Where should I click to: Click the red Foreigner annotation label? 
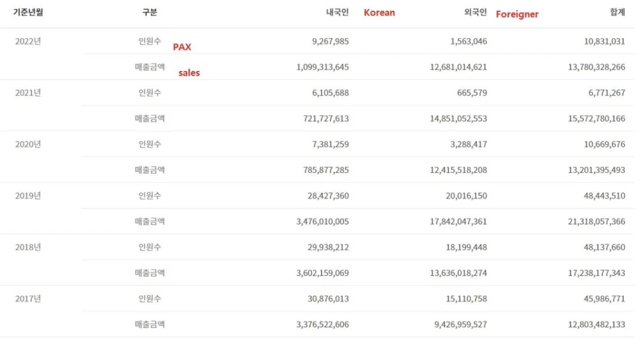click(x=517, y=14)
